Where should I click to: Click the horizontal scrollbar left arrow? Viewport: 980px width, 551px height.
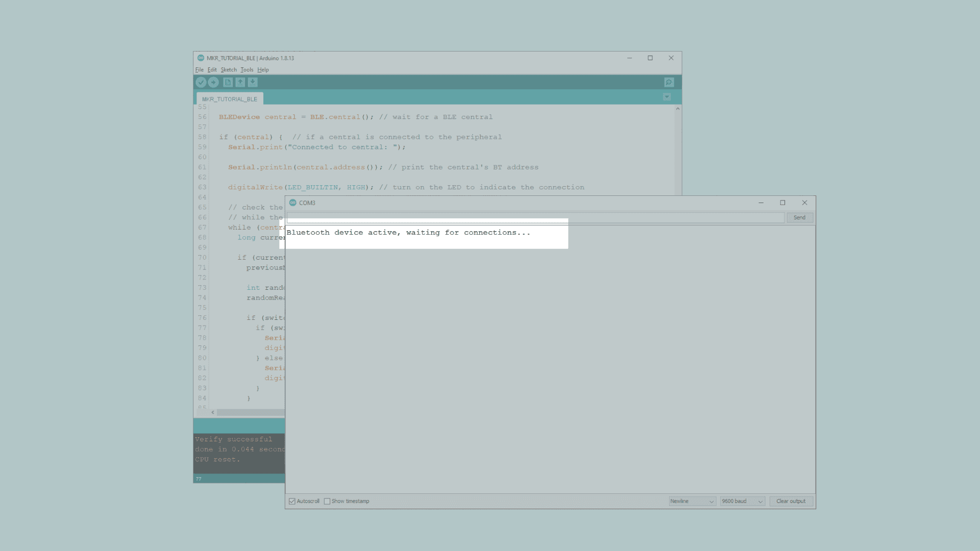[x=213, y=412]
